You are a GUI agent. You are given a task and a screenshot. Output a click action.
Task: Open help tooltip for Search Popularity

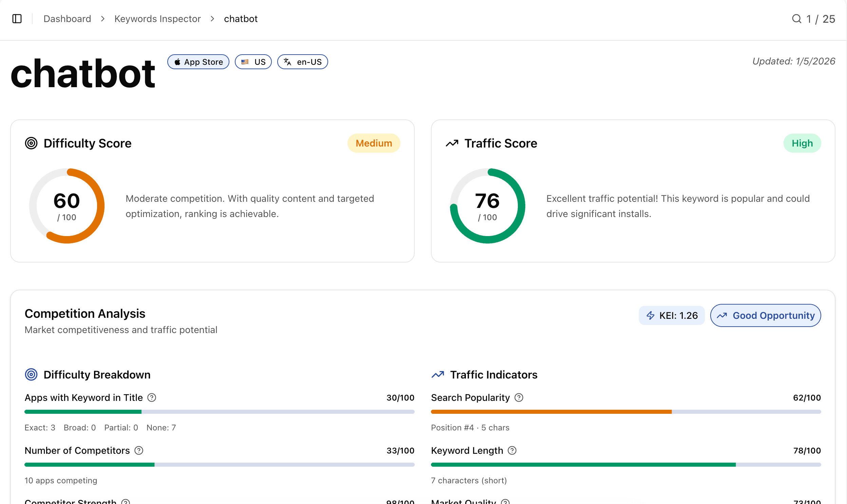[519, 398]
